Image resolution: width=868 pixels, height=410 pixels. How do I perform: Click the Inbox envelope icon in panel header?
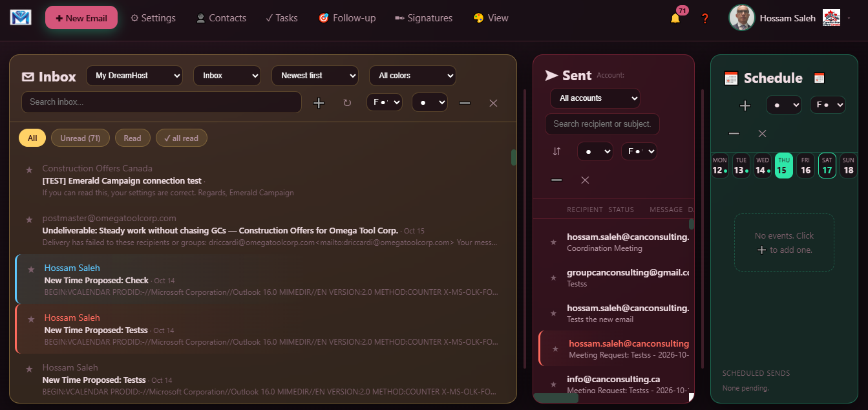(28, 77)
